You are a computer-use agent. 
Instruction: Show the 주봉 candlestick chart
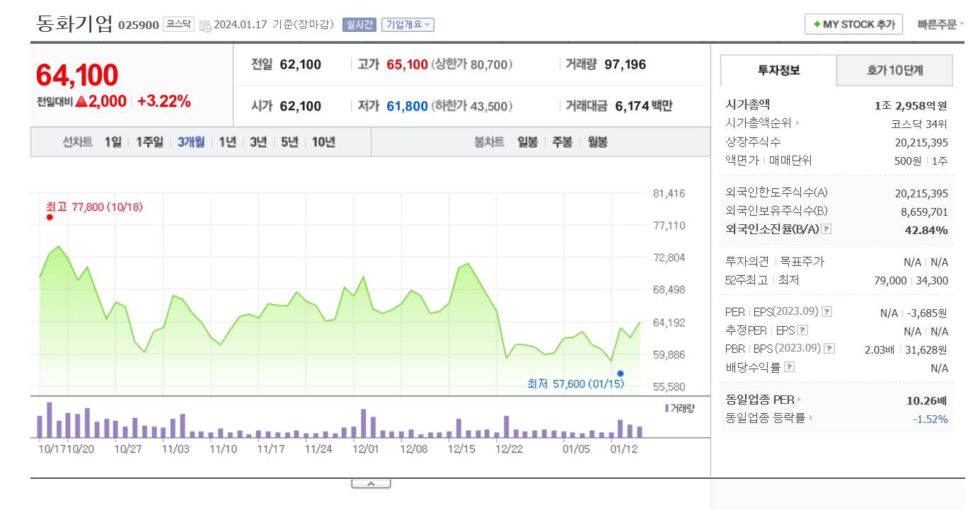point(563,142)
